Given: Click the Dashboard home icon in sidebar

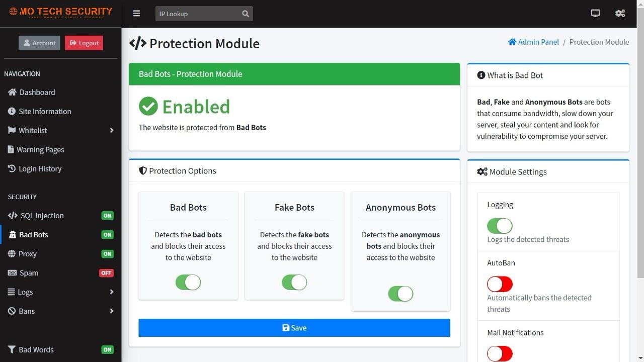Looking at the screenshot, I should 13,92.
